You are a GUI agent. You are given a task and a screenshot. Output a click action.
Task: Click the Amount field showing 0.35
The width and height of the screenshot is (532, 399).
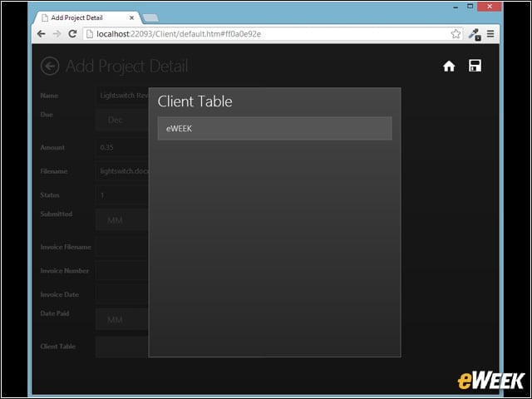pyautogui.click(x=122, y=147)
